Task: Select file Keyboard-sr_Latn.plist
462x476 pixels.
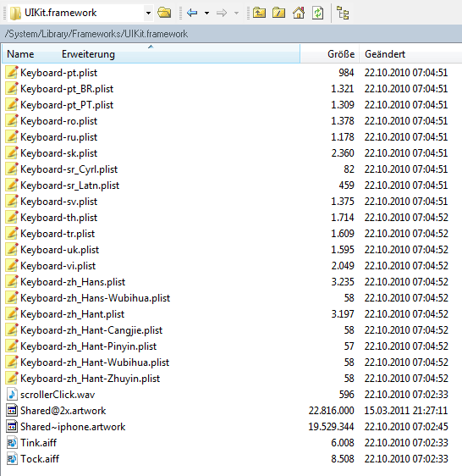Action: [x=69, y=185]
